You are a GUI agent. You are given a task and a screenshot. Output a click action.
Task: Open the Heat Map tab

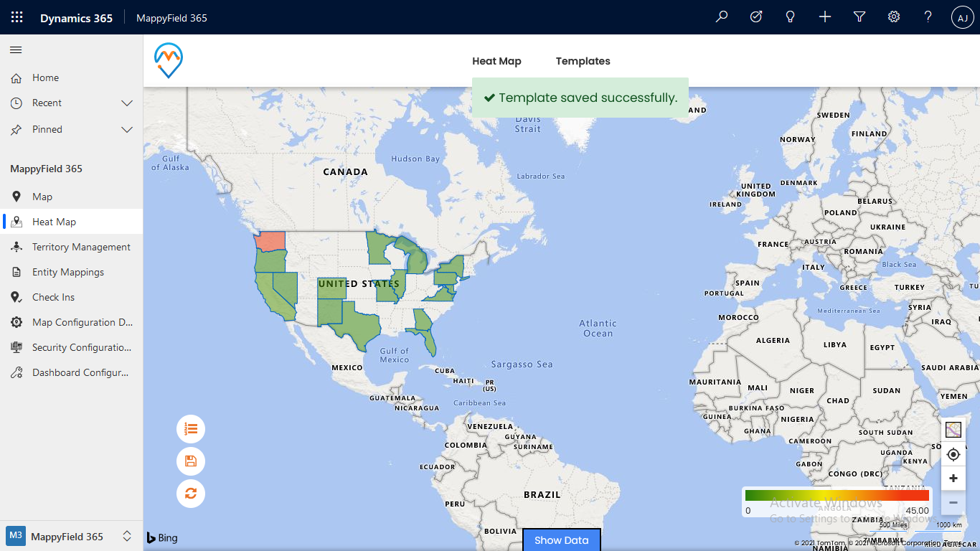pyautogui.click(x=496, y=61)
